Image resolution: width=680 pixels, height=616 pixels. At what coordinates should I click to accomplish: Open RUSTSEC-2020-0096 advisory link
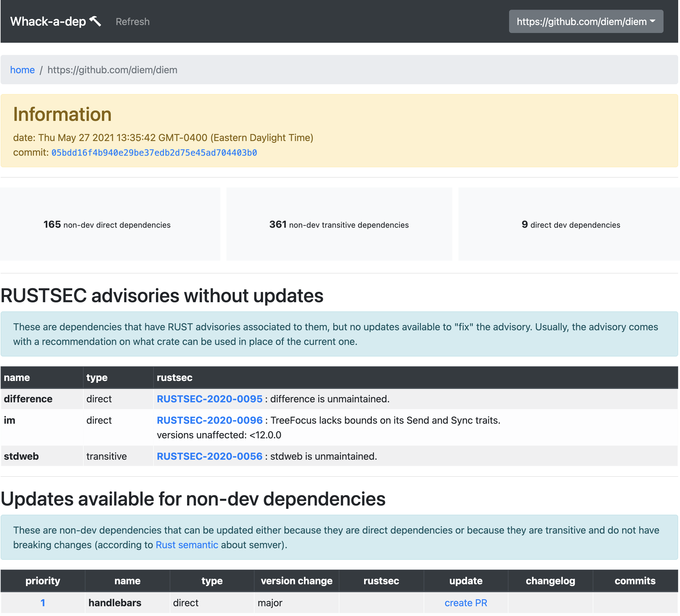pos(209,420)
